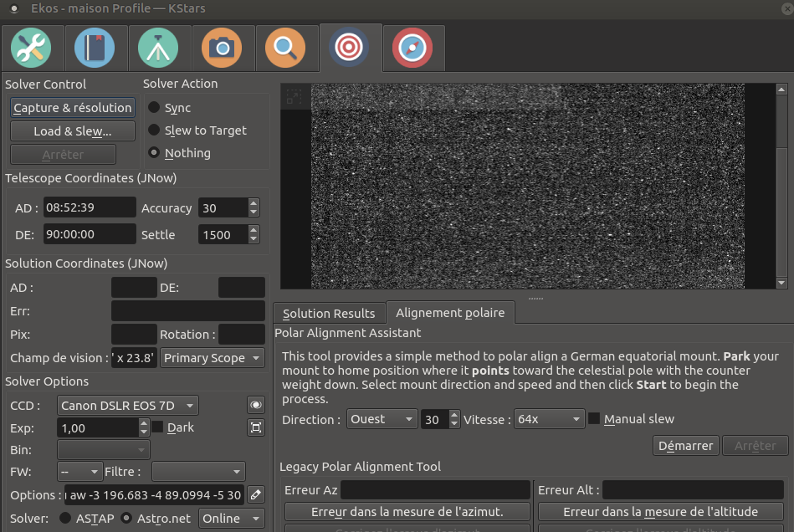Image resolution: width=794 pixels, height=532 pixels.
Task: Open the Vitesse 64x dropdown
Action: pos(549,419)
